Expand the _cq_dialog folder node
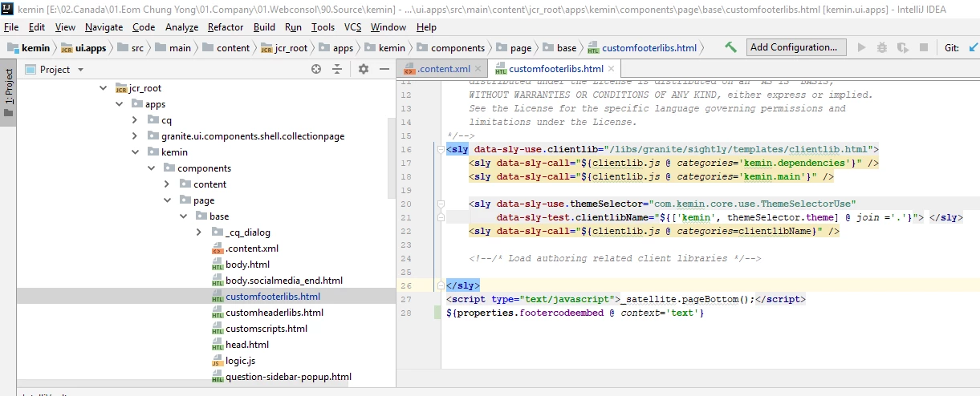980x396 pixels. pyautogui.click(x=199, y=232)
